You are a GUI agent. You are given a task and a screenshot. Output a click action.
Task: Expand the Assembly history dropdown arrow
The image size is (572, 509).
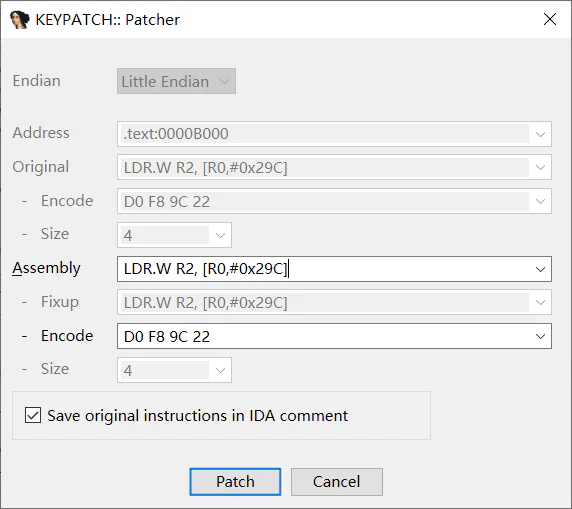(x=540, y=269)
